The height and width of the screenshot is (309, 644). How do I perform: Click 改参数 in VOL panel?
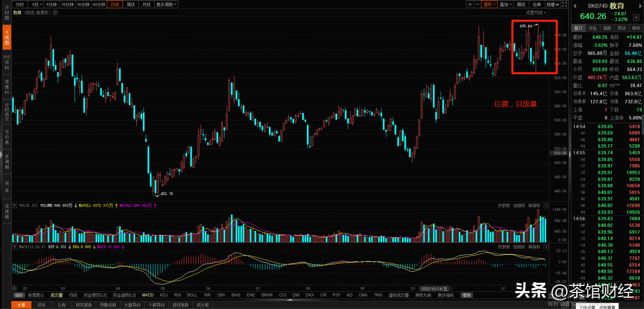tap(503, 205)
